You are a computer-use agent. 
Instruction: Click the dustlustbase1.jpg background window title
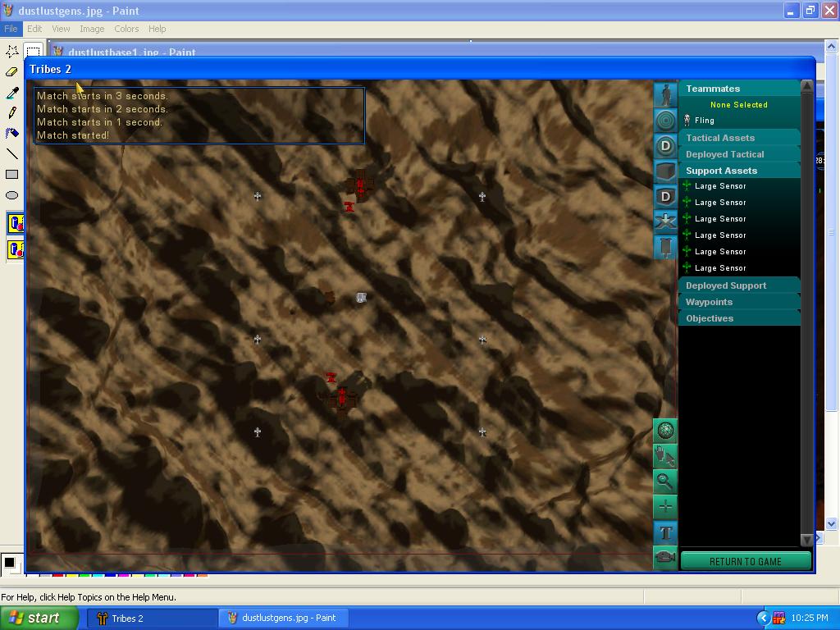point(132,52)
